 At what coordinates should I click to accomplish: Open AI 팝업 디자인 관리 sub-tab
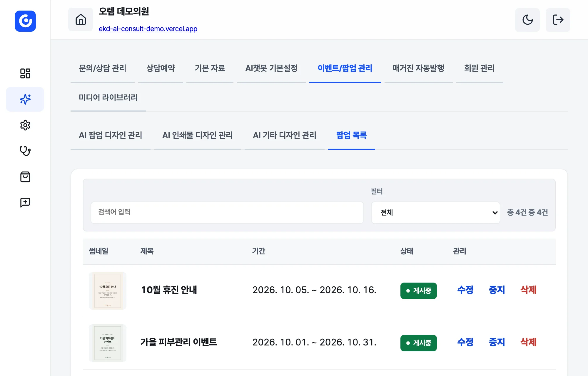click(111, 135)
